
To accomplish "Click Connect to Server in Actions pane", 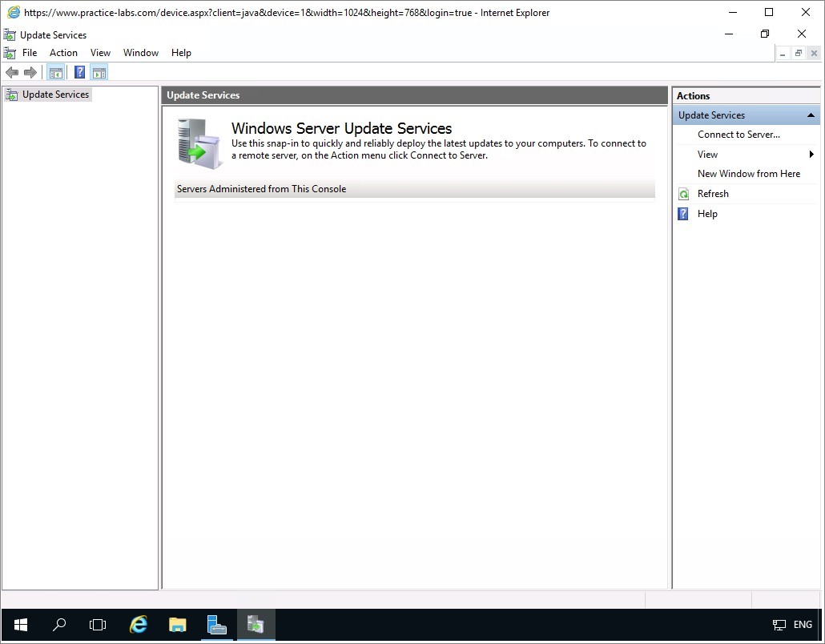I will click(738, 135).
